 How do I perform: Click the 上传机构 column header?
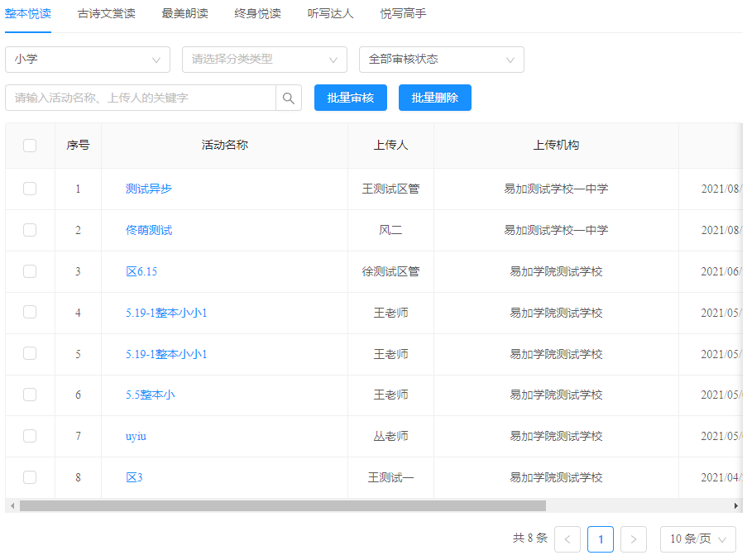(556, 146)
